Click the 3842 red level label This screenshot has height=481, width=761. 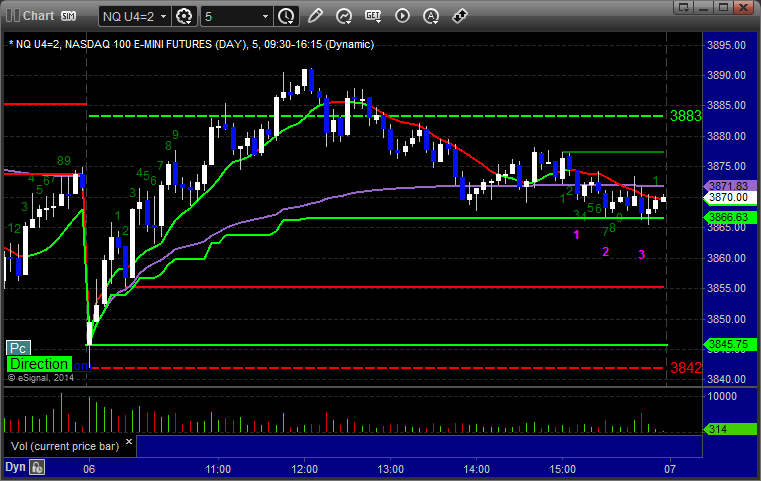pos(686,368)
